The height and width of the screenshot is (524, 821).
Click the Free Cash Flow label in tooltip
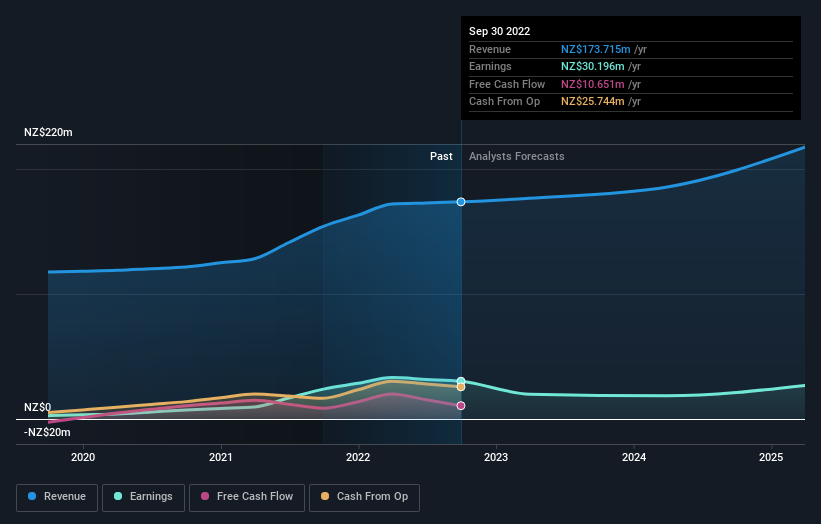(507, 84)
